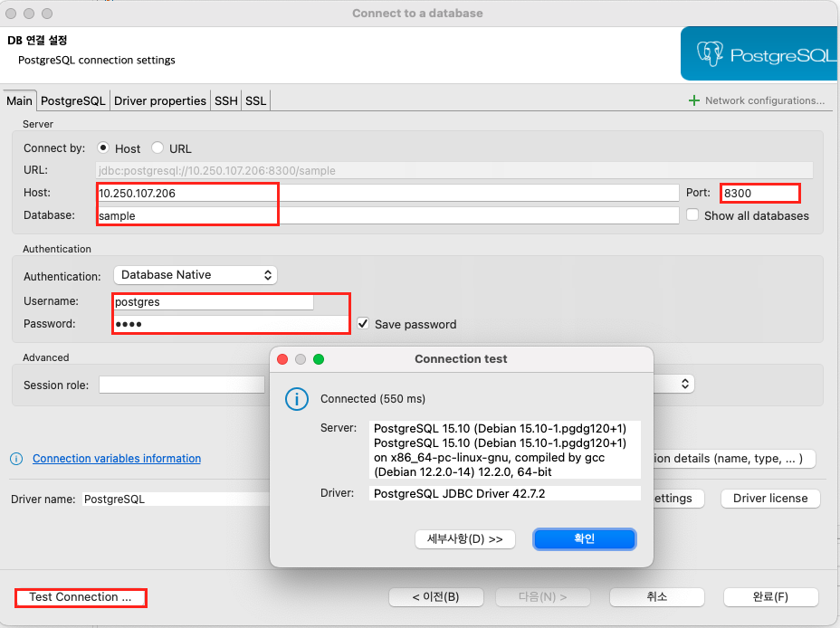Switch to the PostgreSQL tab

(x=72, y=100)
